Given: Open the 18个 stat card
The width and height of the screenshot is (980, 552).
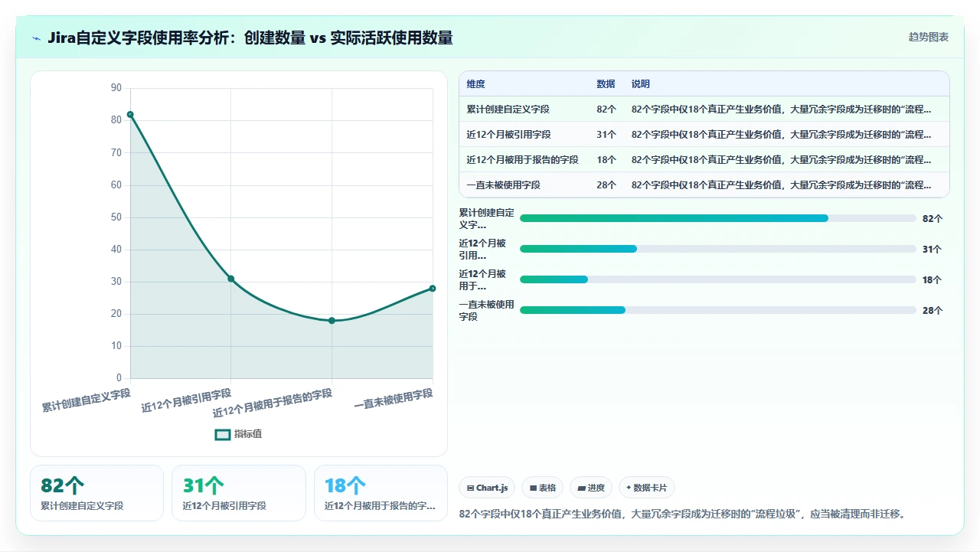Looking at the screenshot, I should (381, 493).
